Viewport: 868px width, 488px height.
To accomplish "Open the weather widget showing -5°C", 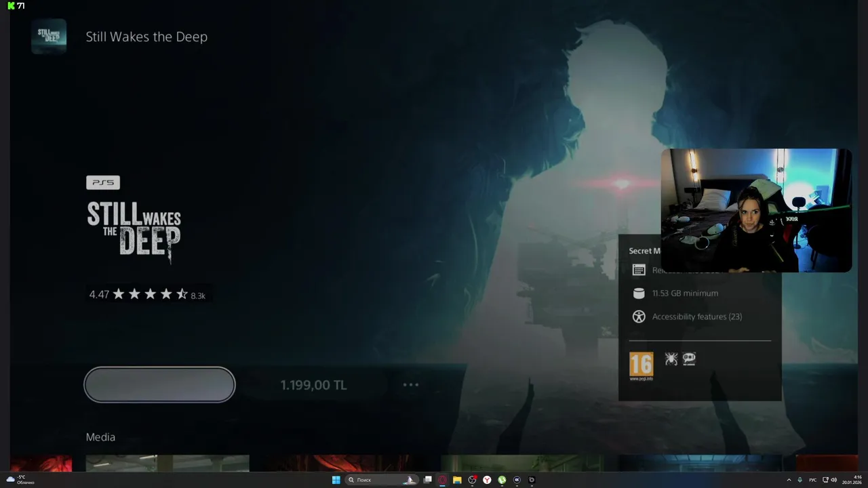I will click(x=20, y=480).
